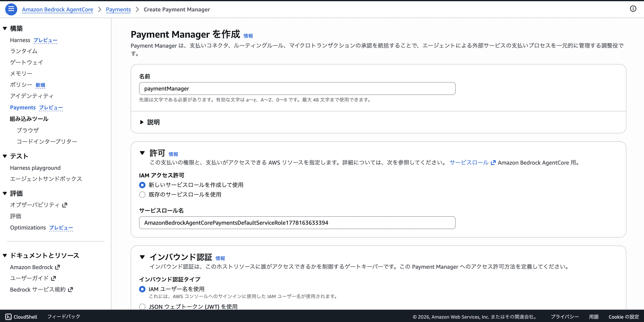This screenshot has height=322, width=644.
Task: Open Harness in the sidebar
Action: [20, 40]
